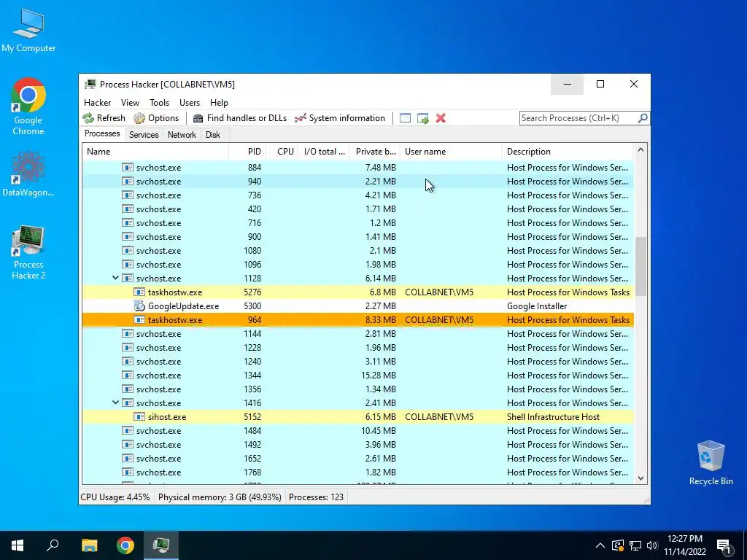Image resolution: width=747 pixels, height=560 pixels.
Task: Open the Help menu
Action: click(219, 102)
